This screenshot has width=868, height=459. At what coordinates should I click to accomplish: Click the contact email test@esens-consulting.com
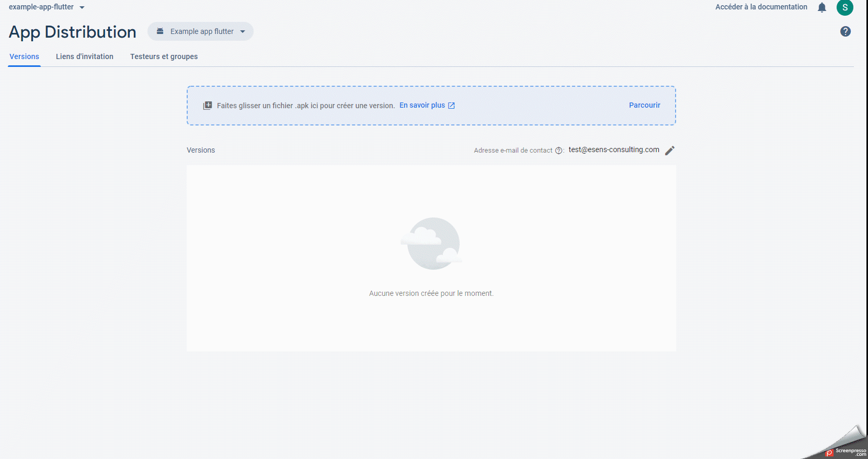(614, 150)
